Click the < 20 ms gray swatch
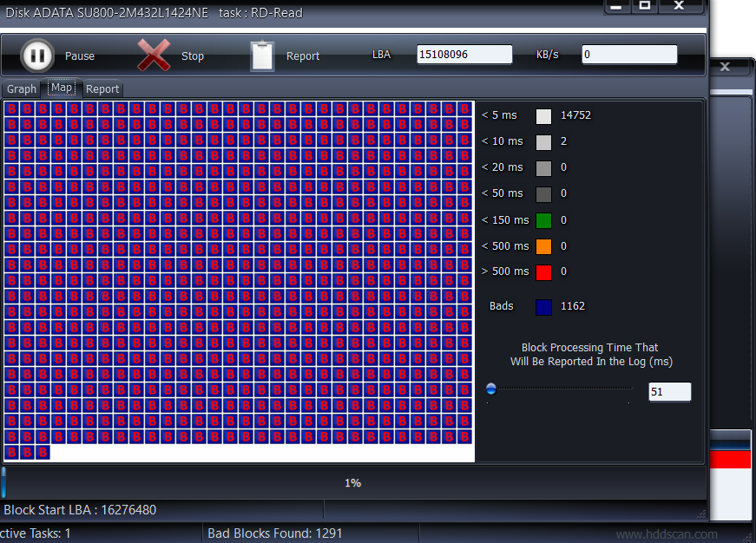756x543 pixels. click(x=543, y=168)
